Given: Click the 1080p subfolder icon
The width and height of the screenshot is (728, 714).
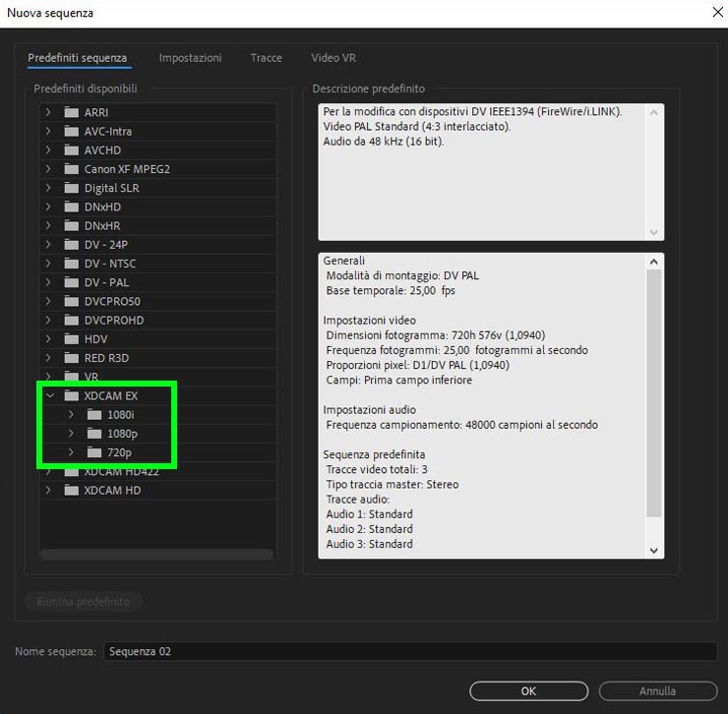Looking at the screenshot, I should [94, 434].
